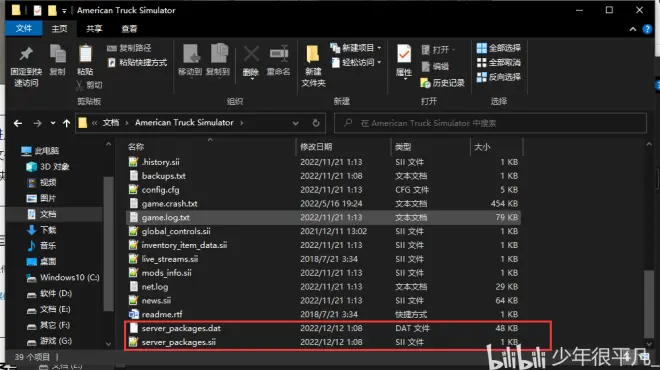The image size is (660, 370).
Task: Refresh the folder view
Action: [x=316, y=123]
